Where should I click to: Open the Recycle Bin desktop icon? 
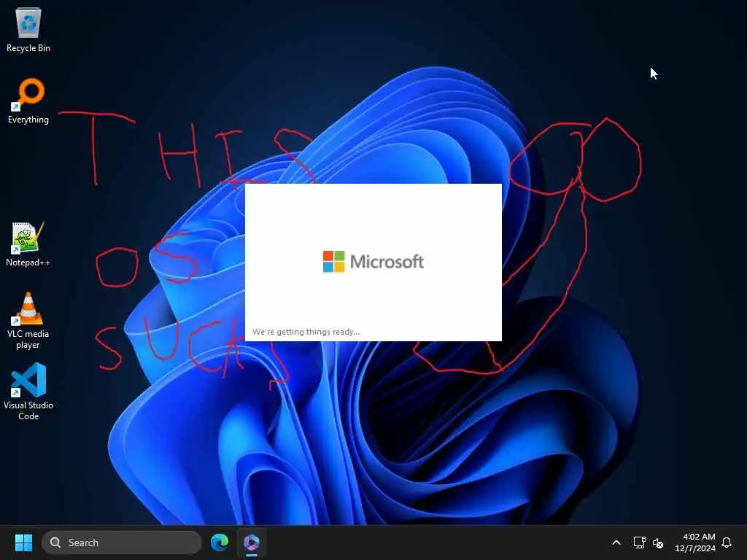(28, 31)
